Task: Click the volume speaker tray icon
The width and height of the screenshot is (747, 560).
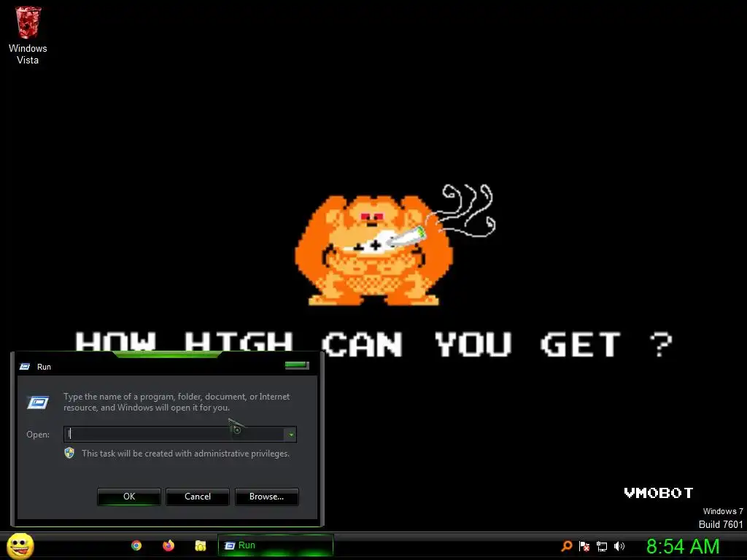Action: 619,546
